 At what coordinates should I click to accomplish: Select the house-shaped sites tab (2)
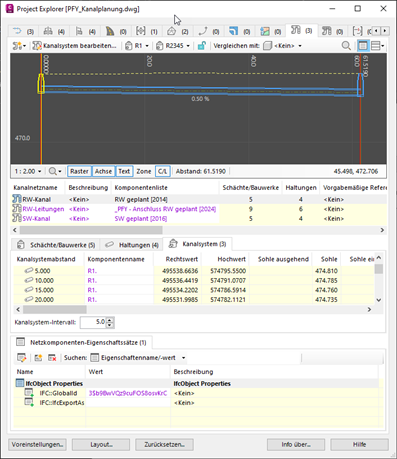coord(177,32)
